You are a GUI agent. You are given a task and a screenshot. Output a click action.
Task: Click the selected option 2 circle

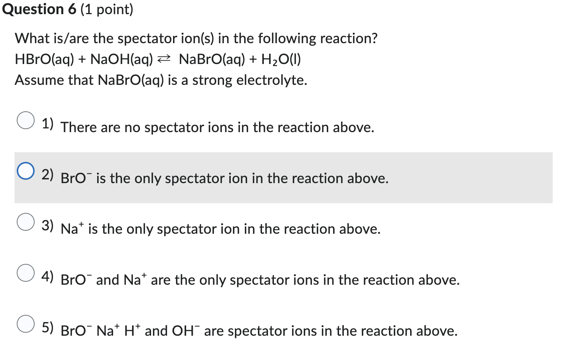point(25,172)
